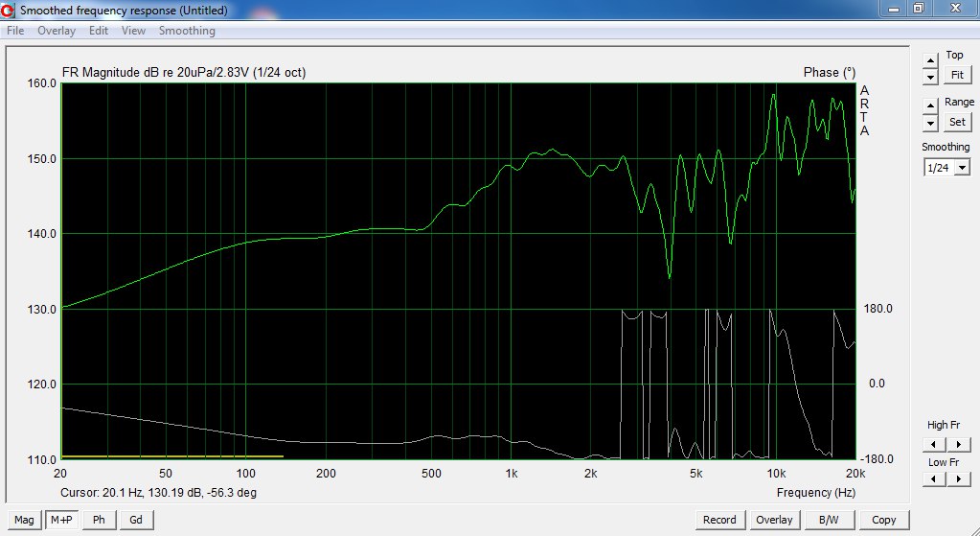980x536 pixels.
Task: Increase graph Top with up arrow
Action: click(930, 60)
